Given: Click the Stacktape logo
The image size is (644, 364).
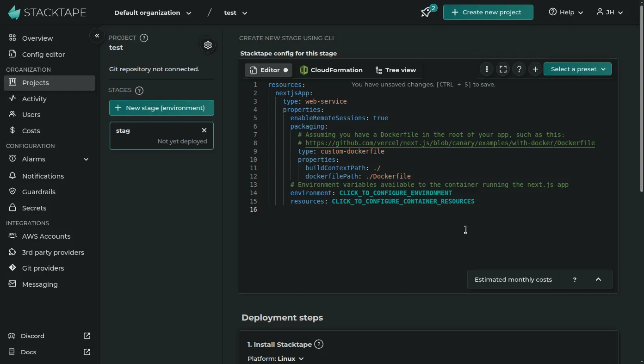Looking at the screenshot, I should coord(47,12).
